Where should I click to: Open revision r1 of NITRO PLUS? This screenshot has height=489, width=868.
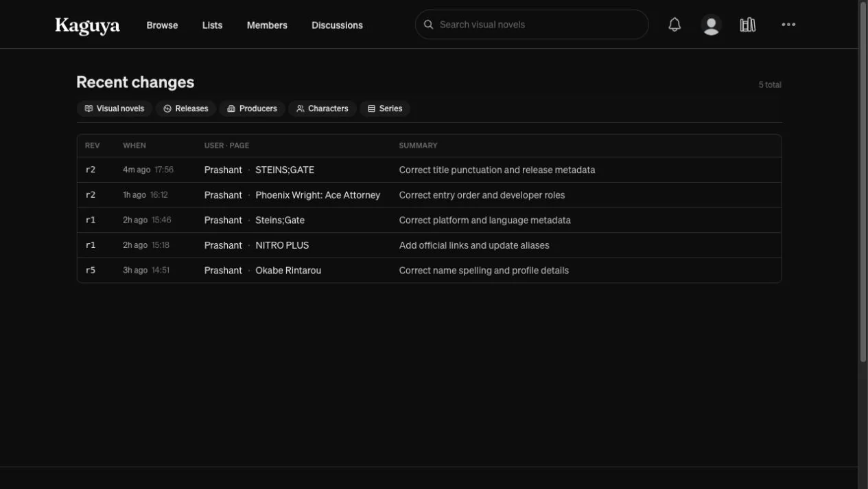91,245
